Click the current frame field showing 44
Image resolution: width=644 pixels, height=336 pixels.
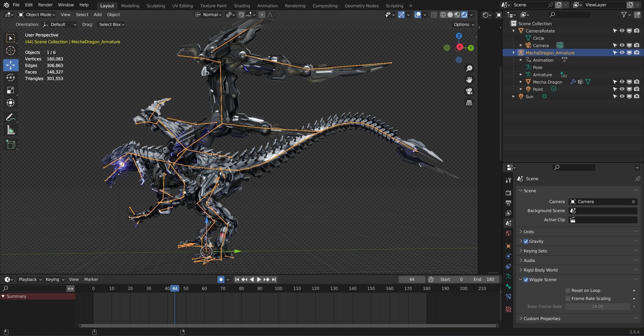pos(412,279)
